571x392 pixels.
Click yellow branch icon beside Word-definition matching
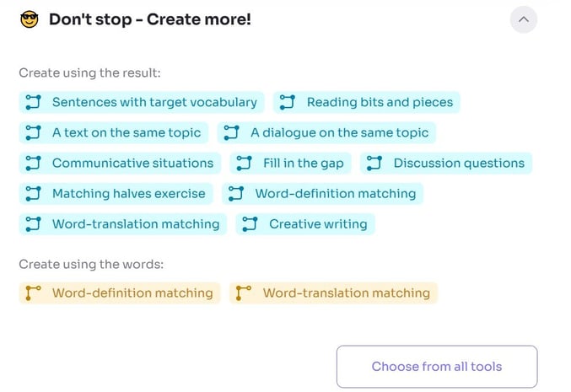click(33, 293)
